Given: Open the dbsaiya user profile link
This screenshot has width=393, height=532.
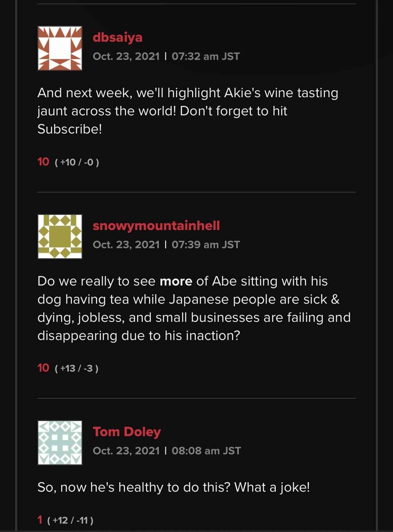Looking at the screenshot, I should coord(118,37).
